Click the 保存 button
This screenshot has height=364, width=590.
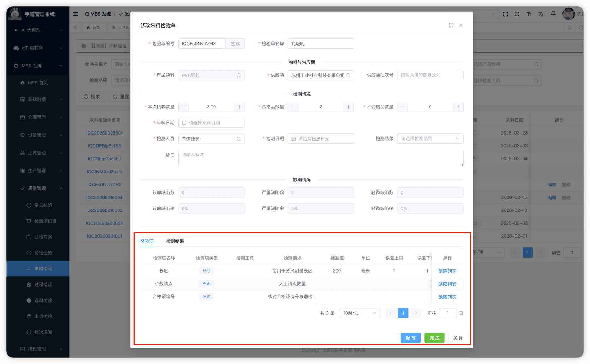(410, 338)
